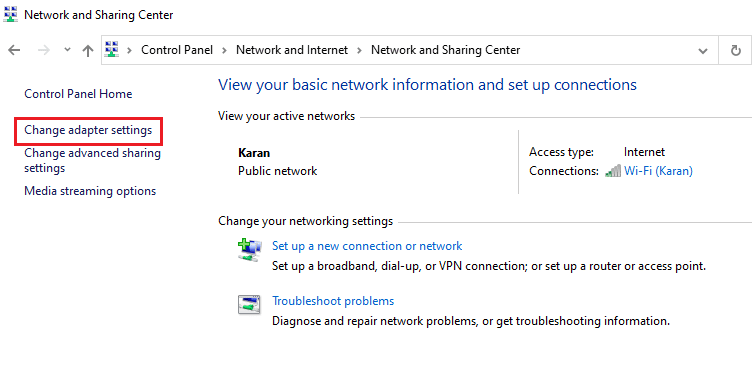
Task: Open Media streaming options
Action: 90,191
